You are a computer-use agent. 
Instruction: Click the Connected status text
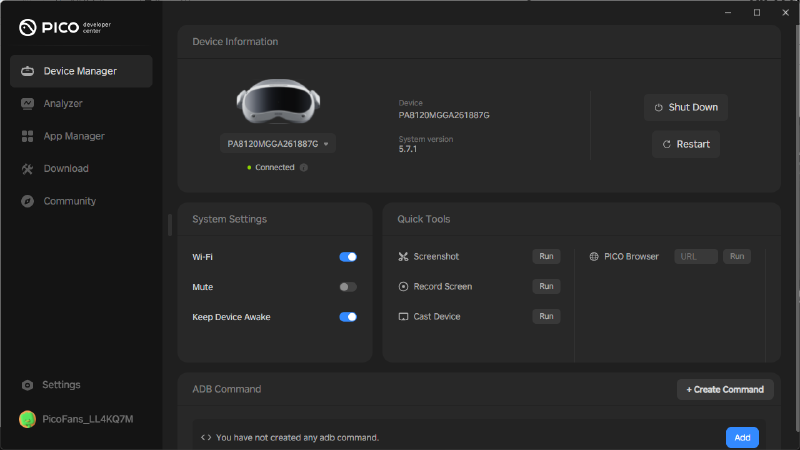pyautogui.click(x=274, y=167)
